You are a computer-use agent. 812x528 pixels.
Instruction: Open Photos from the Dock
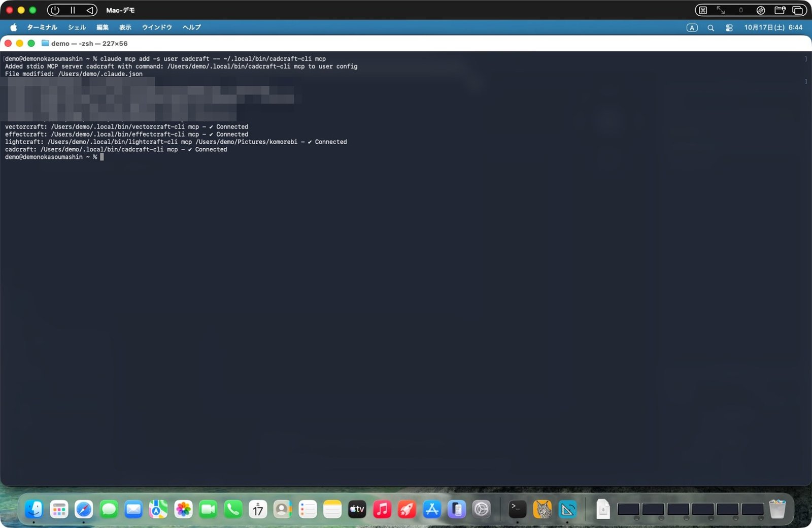tap(183, 509)
